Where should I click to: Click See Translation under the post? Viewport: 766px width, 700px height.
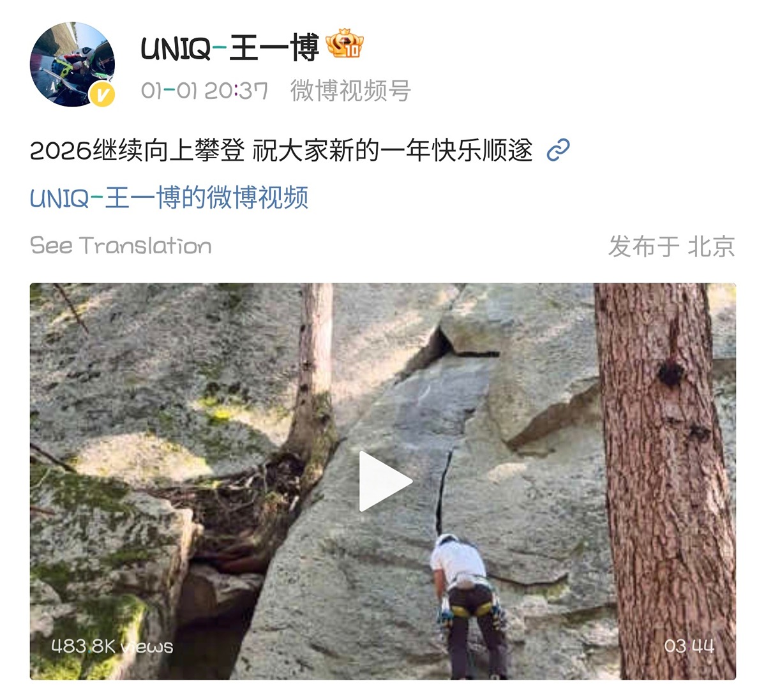coord(121,246)
